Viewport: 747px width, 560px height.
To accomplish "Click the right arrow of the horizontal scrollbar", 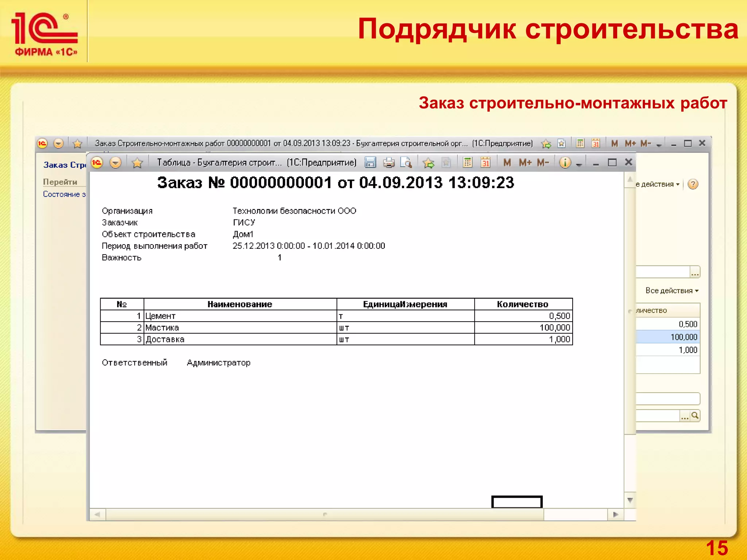I will click(616, 514).
